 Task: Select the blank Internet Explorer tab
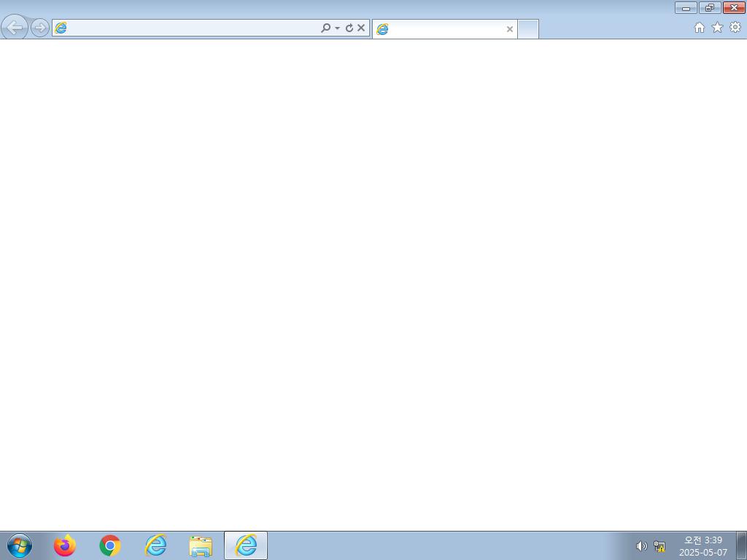pos(444,29)
